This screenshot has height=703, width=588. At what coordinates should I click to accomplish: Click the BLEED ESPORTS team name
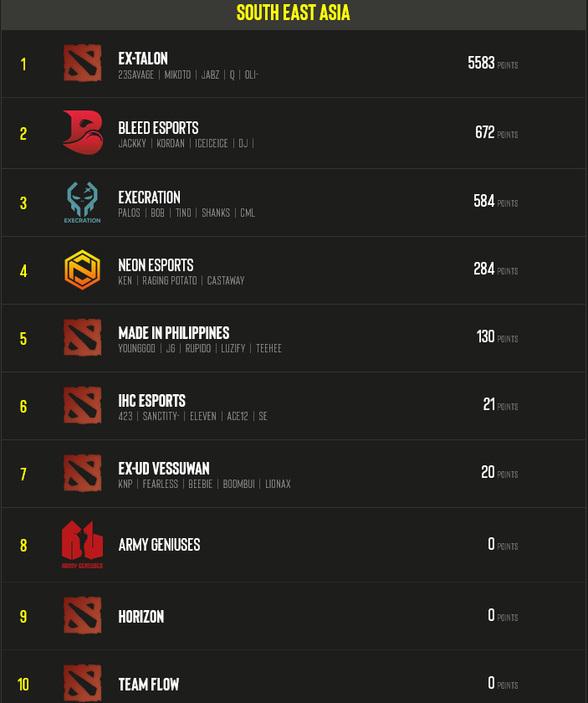[157, 127]
